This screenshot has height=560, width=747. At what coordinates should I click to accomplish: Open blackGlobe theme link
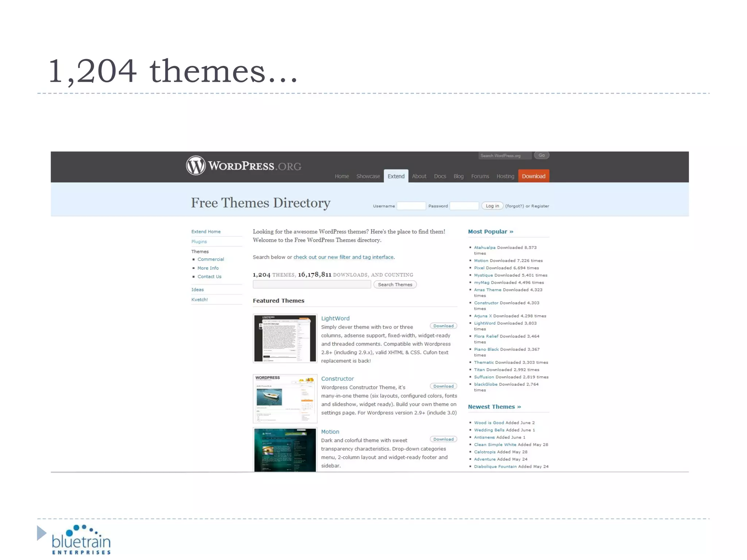pyautogui.click(x=486, y=384)
